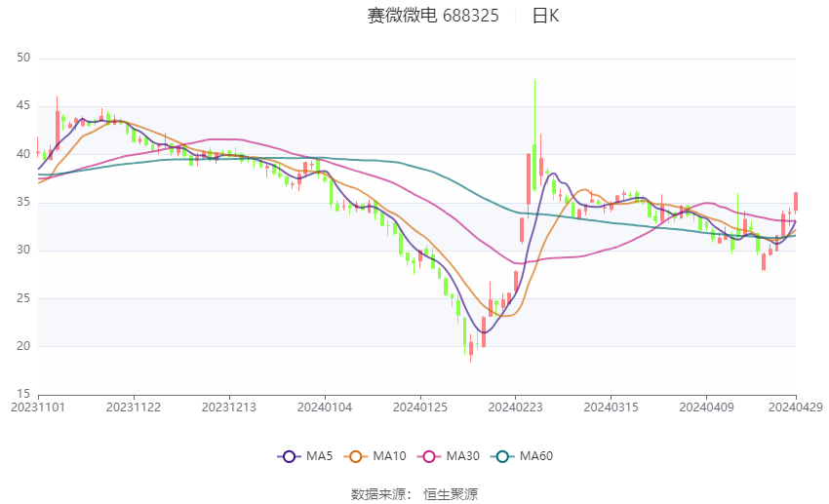
Task: Toggle the MA10 orange legend marker
Action: point(355,456)
